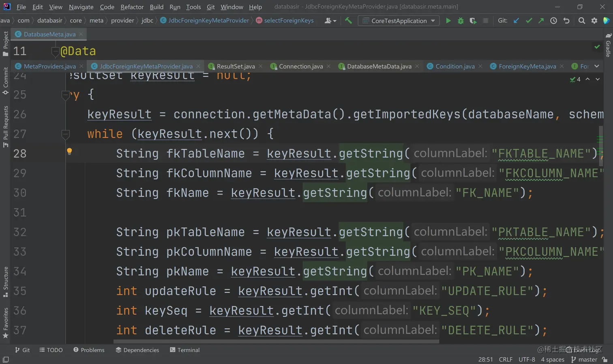Image resolution: width=613 pixels, height=364 pixels.
Task: Update project with the blue Git arrow
Action: click(x=516, y=21)
